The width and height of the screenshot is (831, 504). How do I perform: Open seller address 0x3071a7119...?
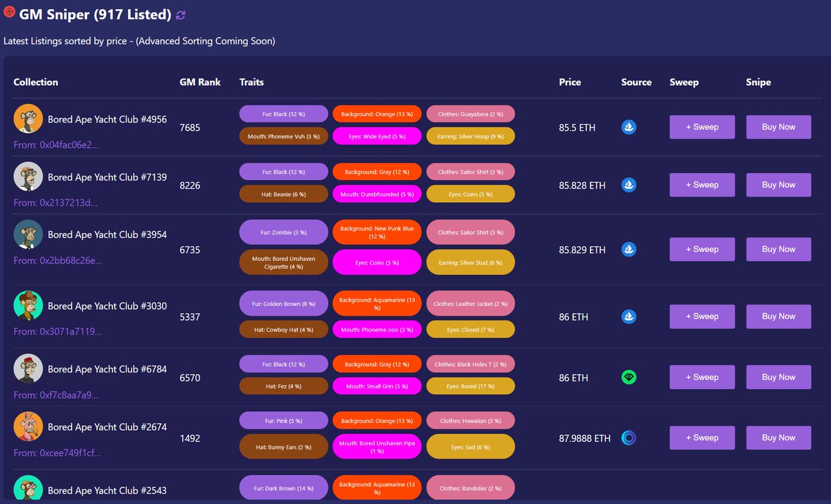click(57, 332)
